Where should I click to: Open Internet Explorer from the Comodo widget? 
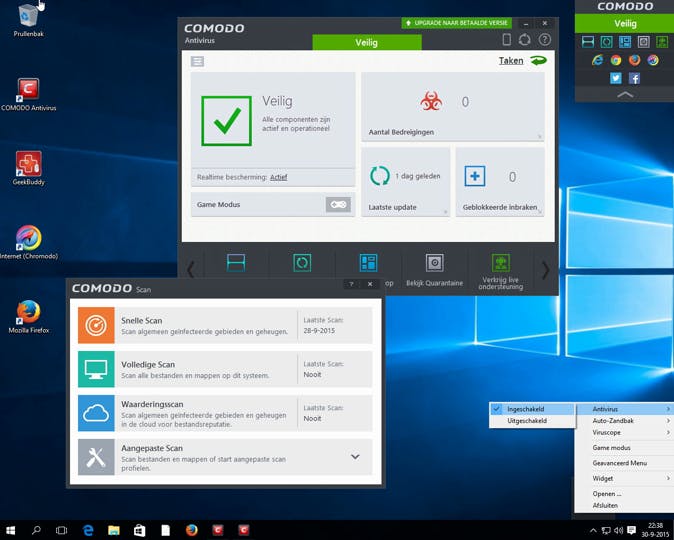(597, 60)
